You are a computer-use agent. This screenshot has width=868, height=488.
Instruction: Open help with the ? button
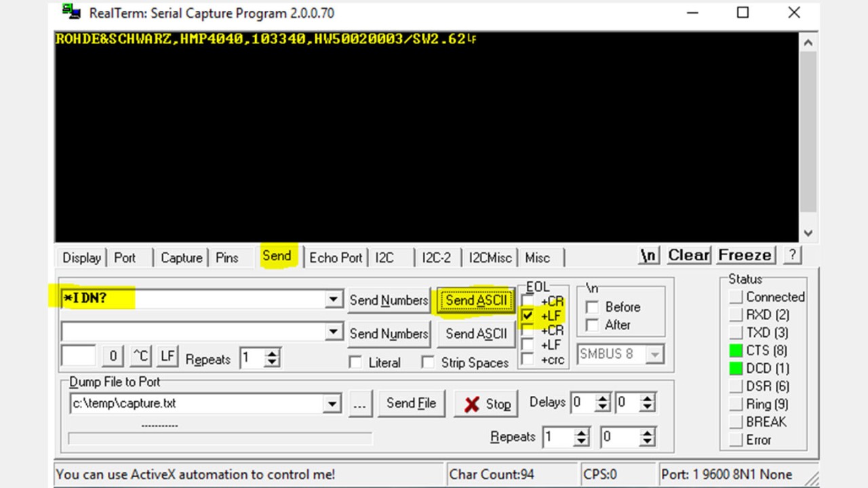click(x=791, y=256)
